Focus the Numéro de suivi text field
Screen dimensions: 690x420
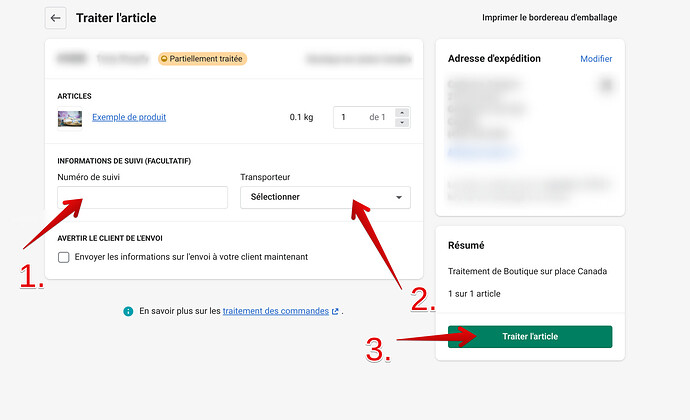click(x=142, y=197)
